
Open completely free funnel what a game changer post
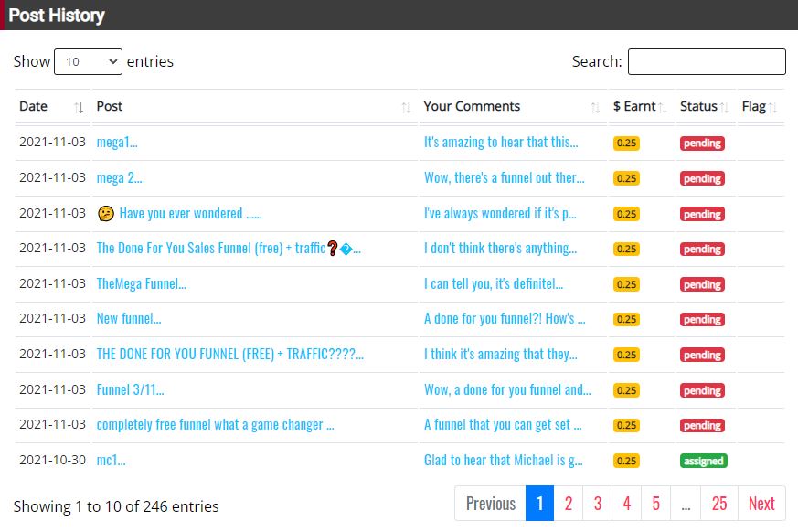point(216,424)
